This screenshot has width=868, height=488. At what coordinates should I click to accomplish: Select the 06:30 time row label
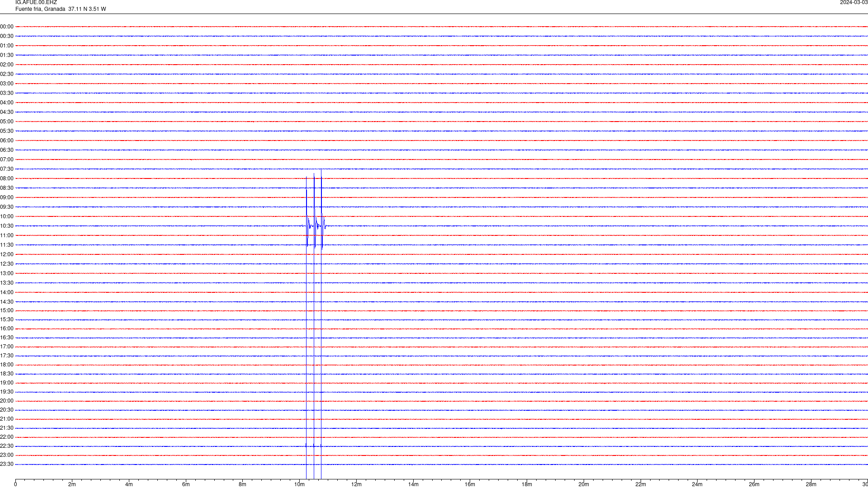7,150
